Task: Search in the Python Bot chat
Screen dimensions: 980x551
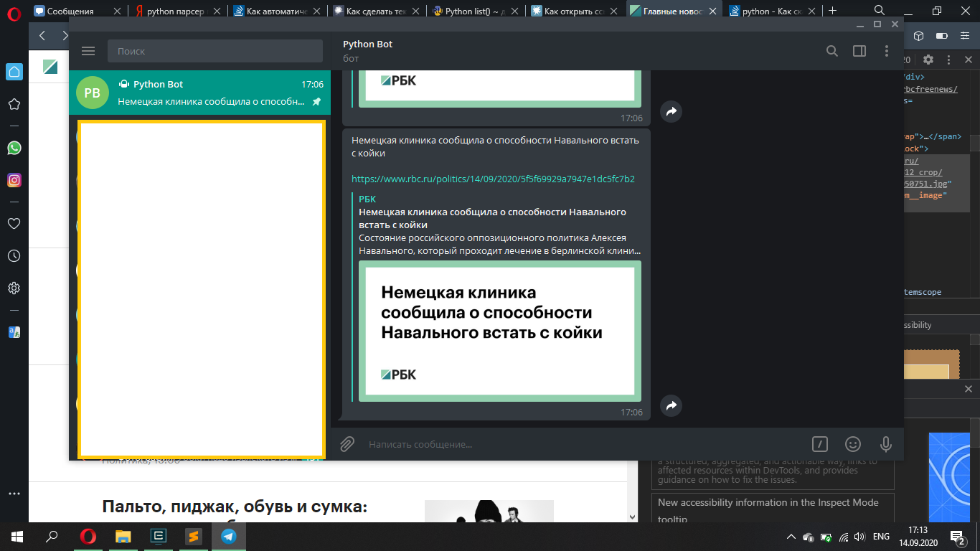Action: (x=832, y=51)
